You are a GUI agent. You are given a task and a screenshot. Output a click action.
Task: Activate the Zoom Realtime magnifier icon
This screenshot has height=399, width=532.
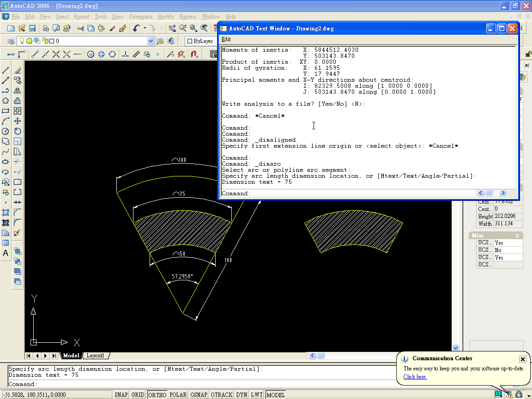[x=183, y=28]
